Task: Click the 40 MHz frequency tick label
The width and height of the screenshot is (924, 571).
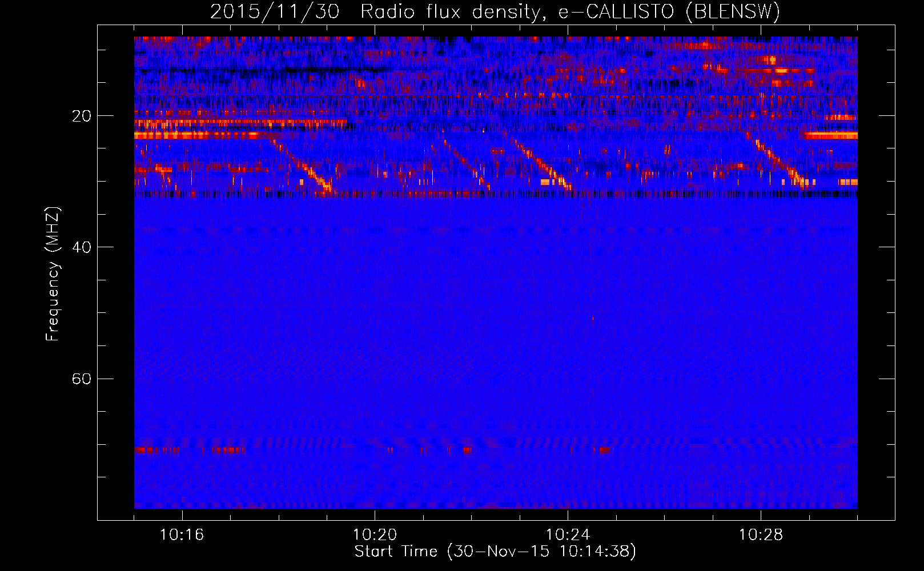Action: click(x=82, y=247)
